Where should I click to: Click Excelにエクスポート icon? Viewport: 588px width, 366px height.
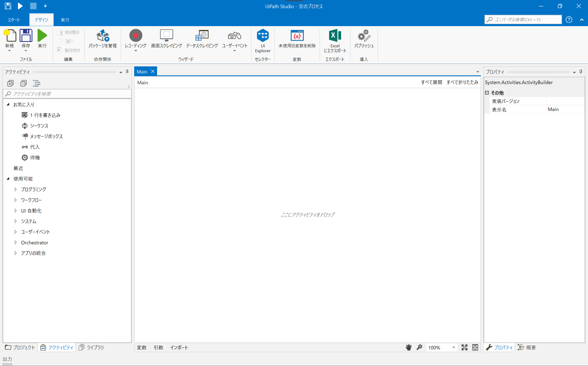click(335, 35)
